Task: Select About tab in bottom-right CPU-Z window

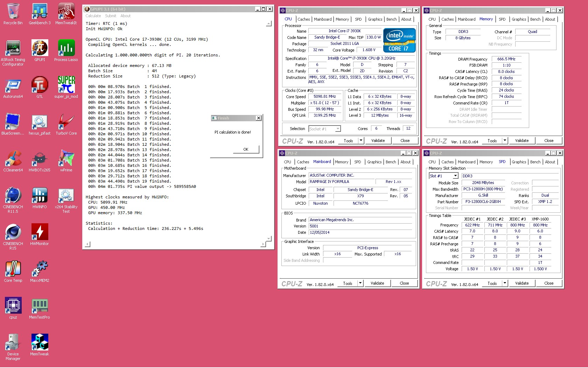Action: [550, 162]
